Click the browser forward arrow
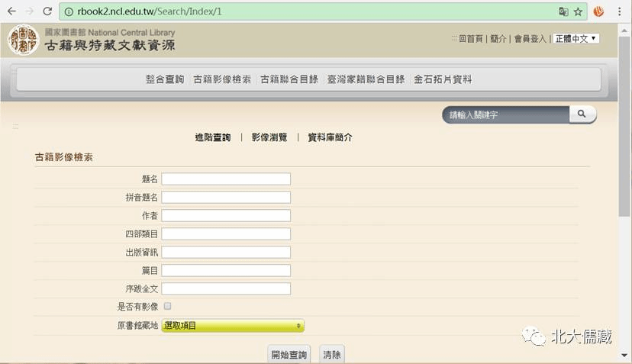Screen dimensions: 632x364 coord(29,11)
